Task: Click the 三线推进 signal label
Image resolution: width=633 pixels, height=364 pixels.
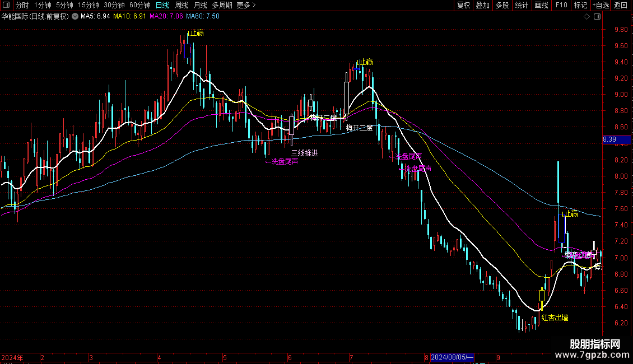Action: 304,153
